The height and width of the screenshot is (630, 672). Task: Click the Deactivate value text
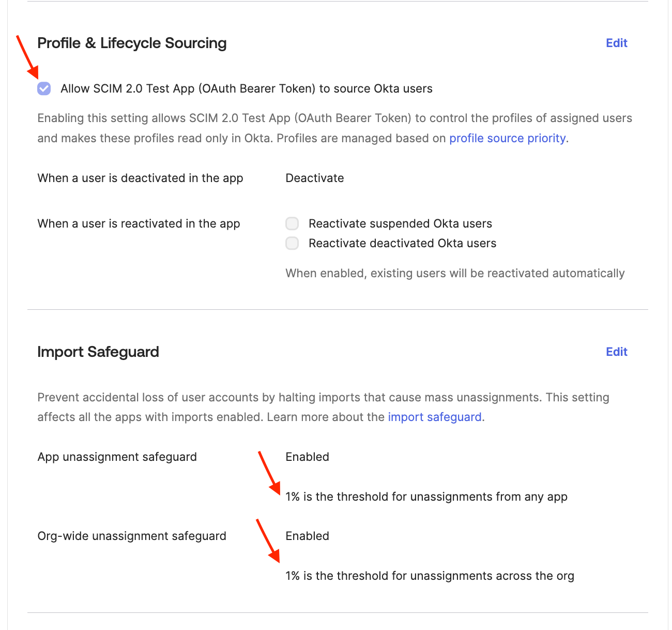tap(315, 178)
